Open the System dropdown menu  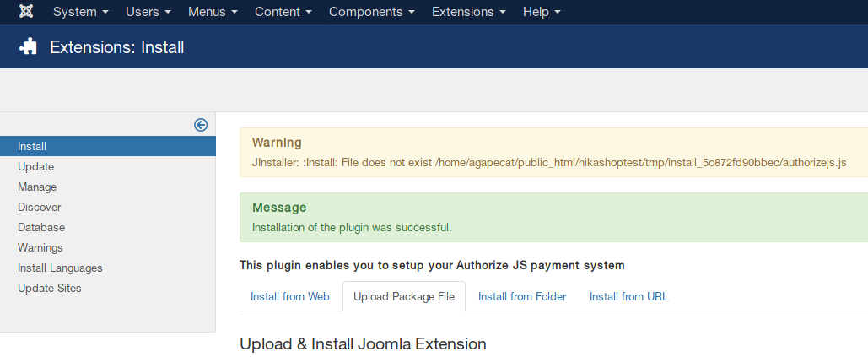[x=81, y=12]
